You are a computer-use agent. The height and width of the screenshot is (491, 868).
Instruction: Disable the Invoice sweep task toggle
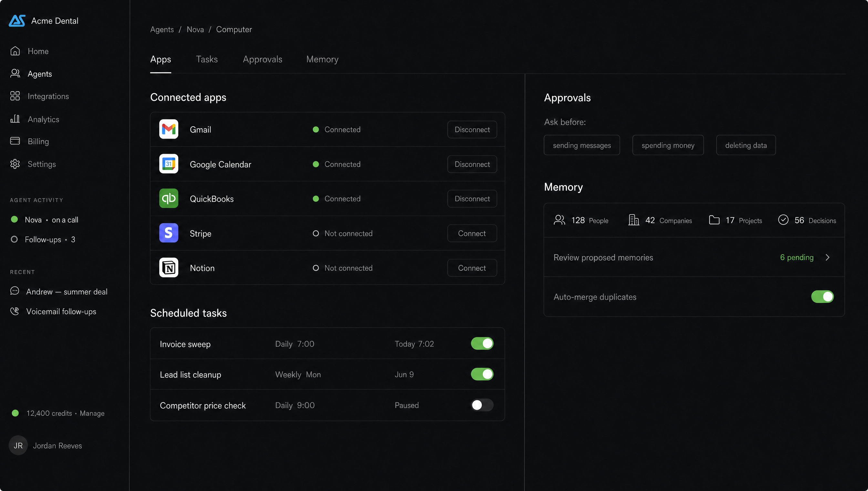(x=482, y=344)
